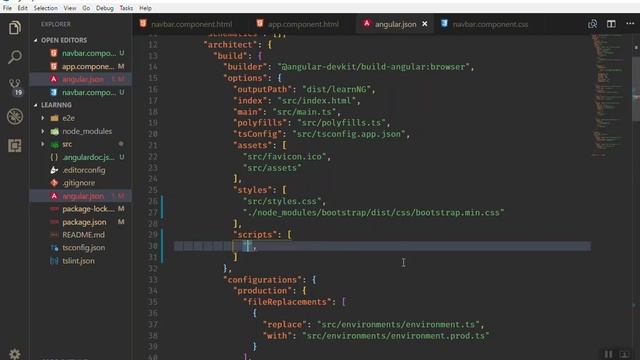The width and height of the screenshot is (640, 360).
Task: Open package-lock.json file
Action: point(81,209)
